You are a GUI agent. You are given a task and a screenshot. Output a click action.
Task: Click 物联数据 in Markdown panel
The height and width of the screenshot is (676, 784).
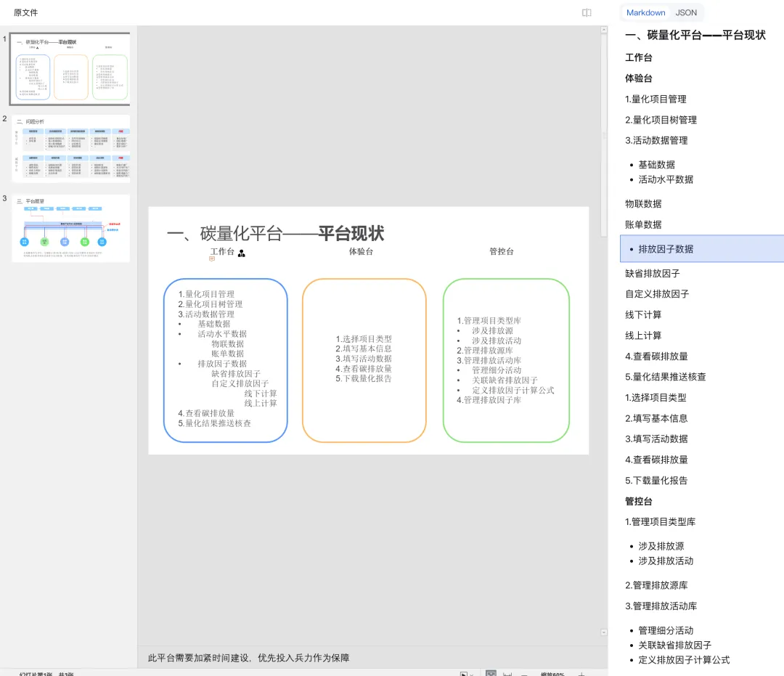pos(643,204)
